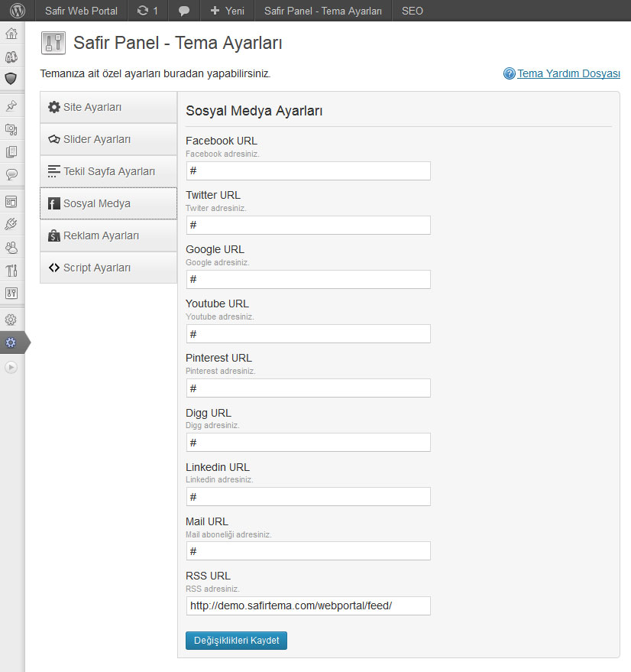Click the WordPress logo icon

pyautogui.click(x=17, y=11)
